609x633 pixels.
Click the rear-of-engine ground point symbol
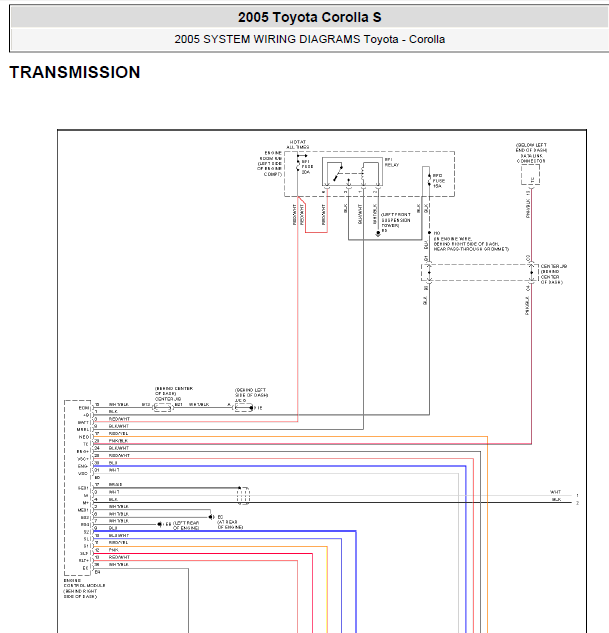coord(211,517)
